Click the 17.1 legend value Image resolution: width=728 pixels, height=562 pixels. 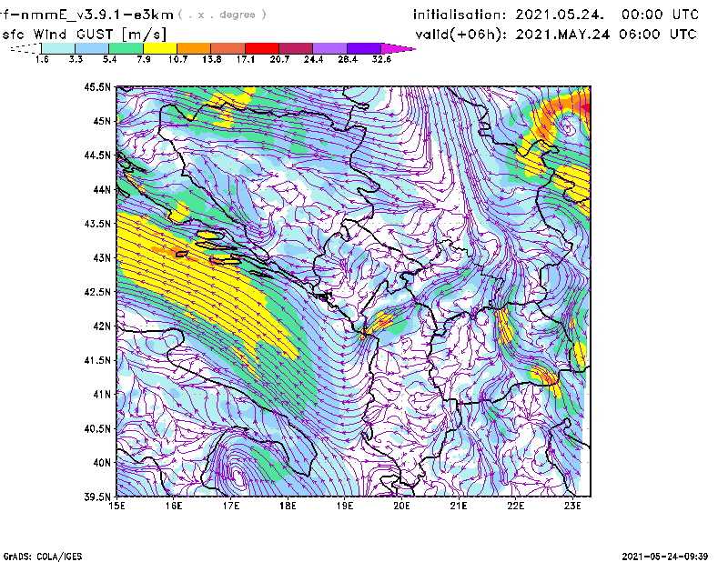tap(245, 59)
